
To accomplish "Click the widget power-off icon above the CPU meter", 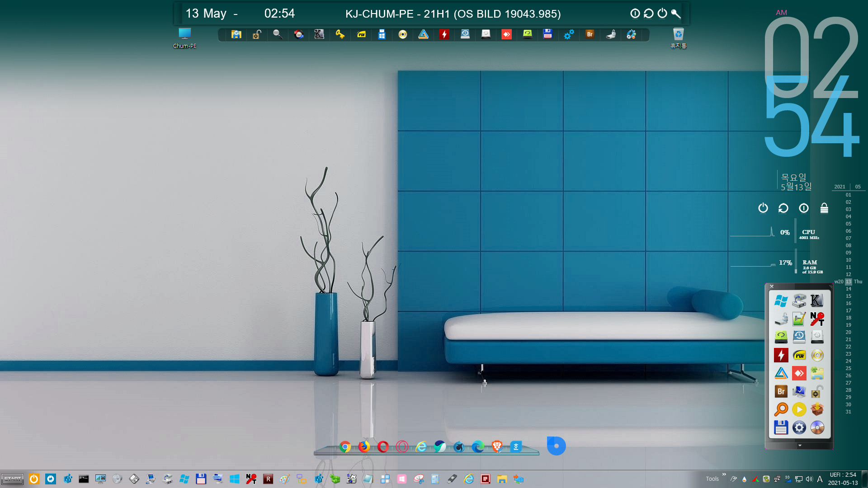I will (763, 208).
